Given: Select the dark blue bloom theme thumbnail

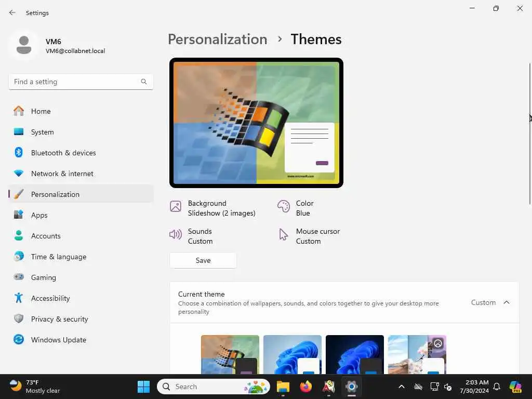Looking at the screenshot, I should point(354,354).
